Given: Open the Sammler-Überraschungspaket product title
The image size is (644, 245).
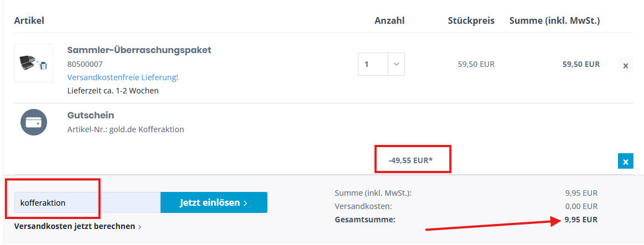Looking at the screenshot, I should tap(139, 50).
